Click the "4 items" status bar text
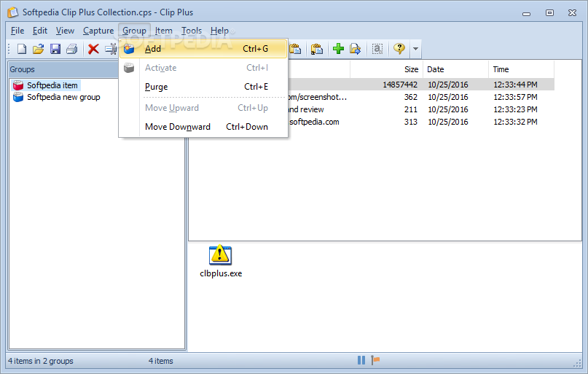This screenshot has height=374, width=588. pos(161,361)
